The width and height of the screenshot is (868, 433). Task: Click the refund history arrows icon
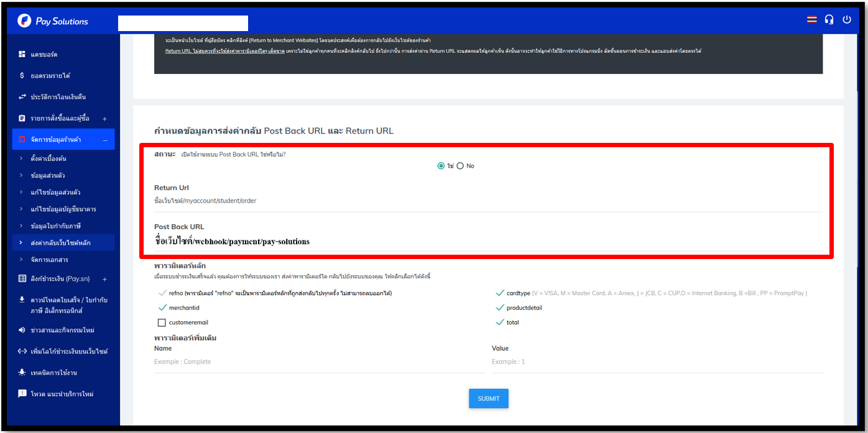pyautogui.click(x=22, y=97)
